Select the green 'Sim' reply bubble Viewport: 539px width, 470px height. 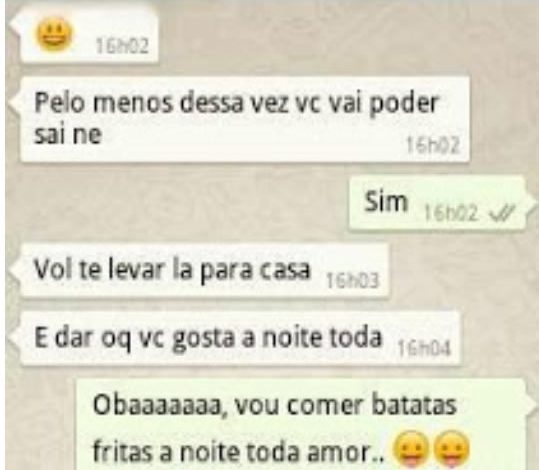pyautogui.click(x=437, y=204)
